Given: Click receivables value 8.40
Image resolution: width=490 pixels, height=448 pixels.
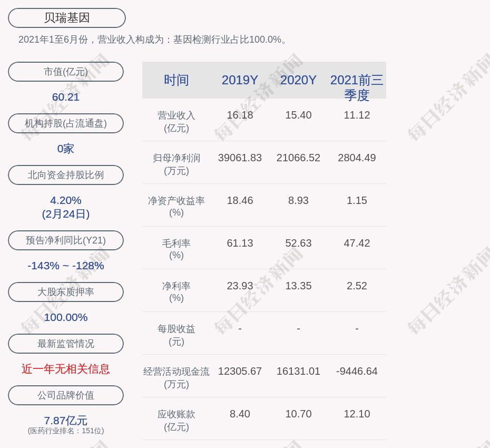Looking at the screenshot, I should click(240, 414).
